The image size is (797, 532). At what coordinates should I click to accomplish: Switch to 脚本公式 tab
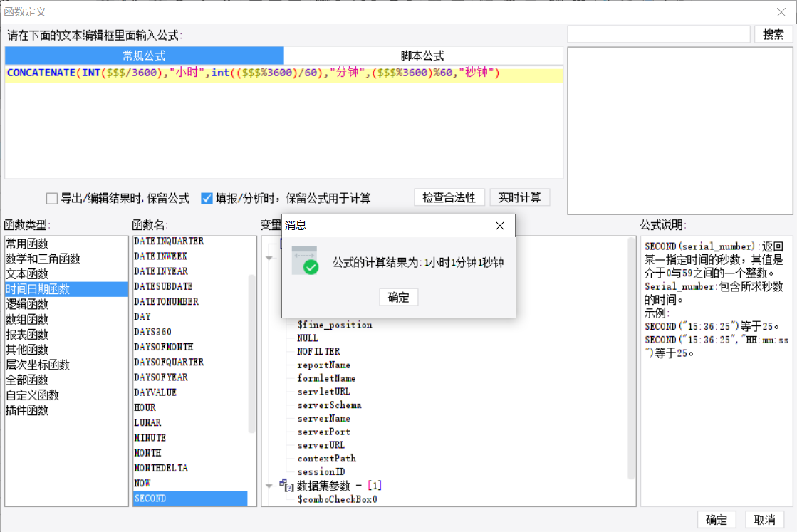[x=423, y=56]
